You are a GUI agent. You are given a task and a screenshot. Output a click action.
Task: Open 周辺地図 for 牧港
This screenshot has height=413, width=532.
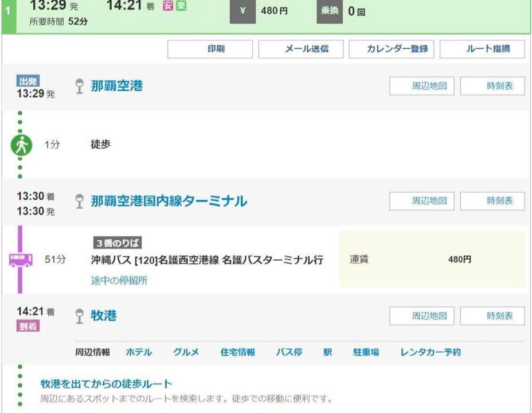[422, 316]
